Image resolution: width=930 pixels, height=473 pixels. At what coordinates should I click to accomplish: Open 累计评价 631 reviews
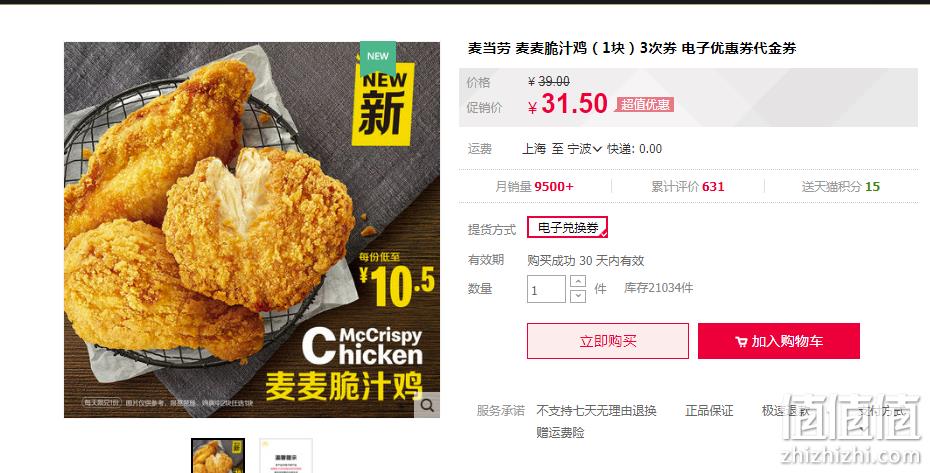tap(688, 187)
